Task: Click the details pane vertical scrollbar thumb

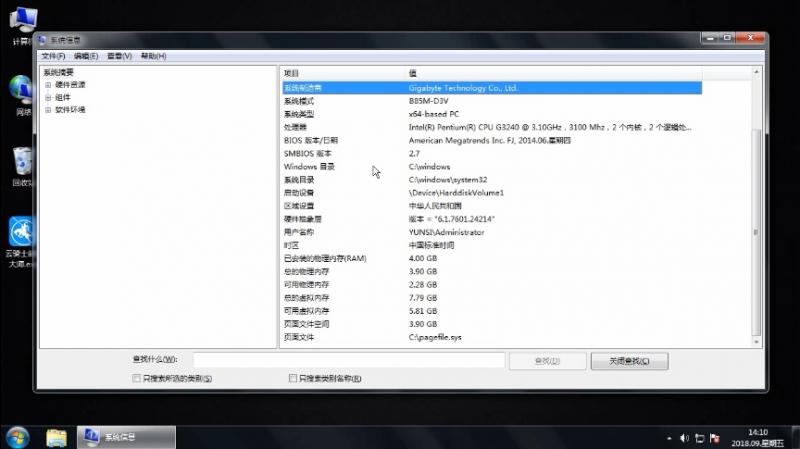Action: click(756, 232)
